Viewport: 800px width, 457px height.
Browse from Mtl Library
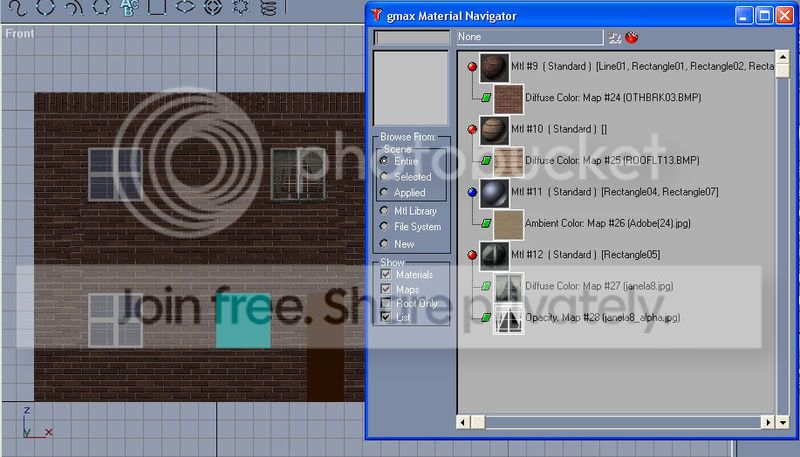(384, 211)
